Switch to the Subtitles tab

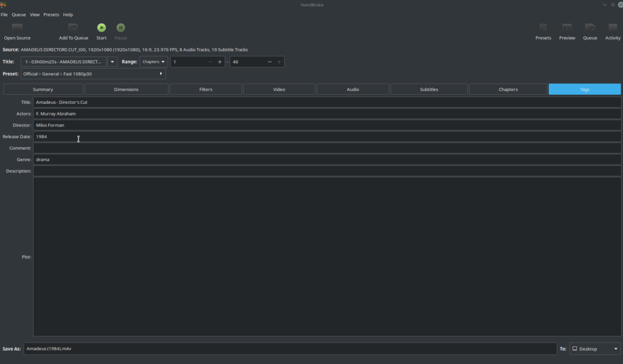coord(429,89)
